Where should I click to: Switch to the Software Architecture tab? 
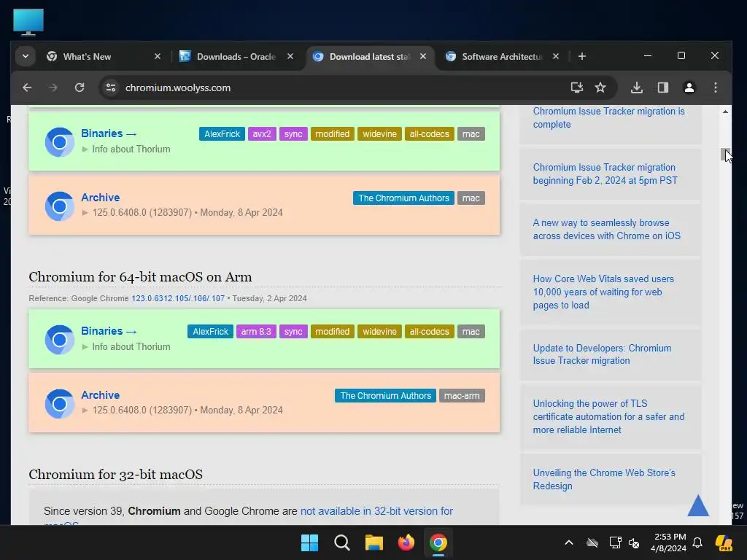pyautogui.click(x=502, y=57)
